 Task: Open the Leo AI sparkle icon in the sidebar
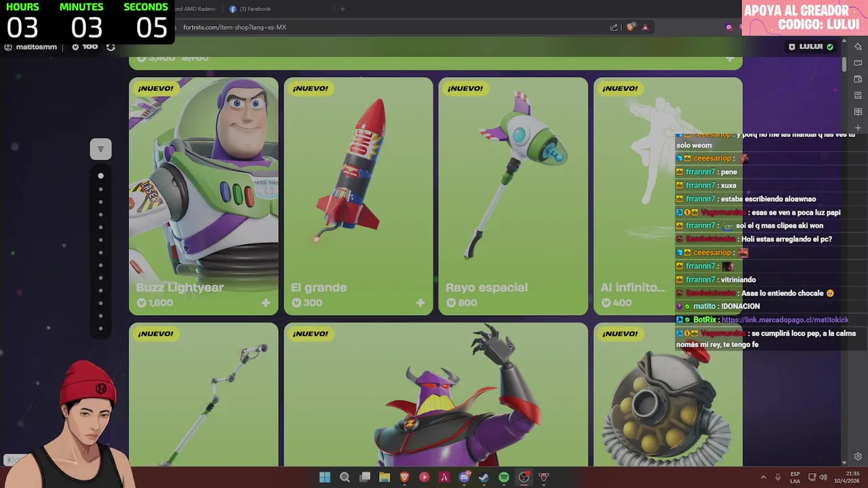pyautogui.click(x=858, y=46)
